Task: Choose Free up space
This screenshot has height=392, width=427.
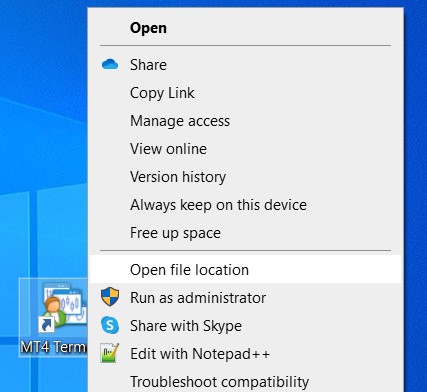Action: (245, 233)
